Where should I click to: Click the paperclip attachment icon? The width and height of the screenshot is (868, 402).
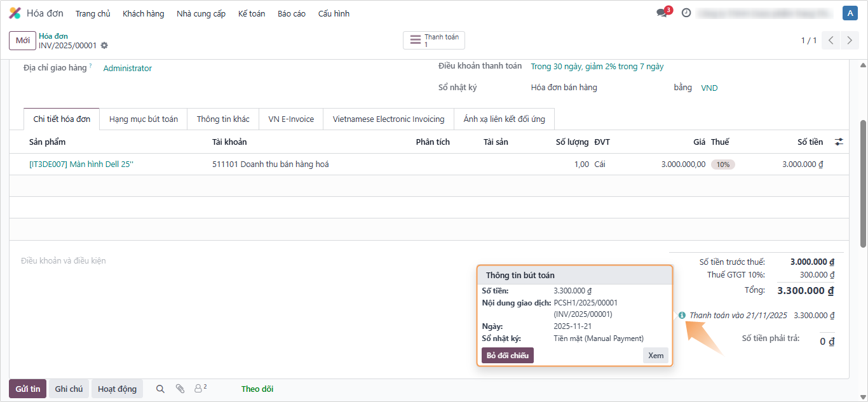pos(180,389)
